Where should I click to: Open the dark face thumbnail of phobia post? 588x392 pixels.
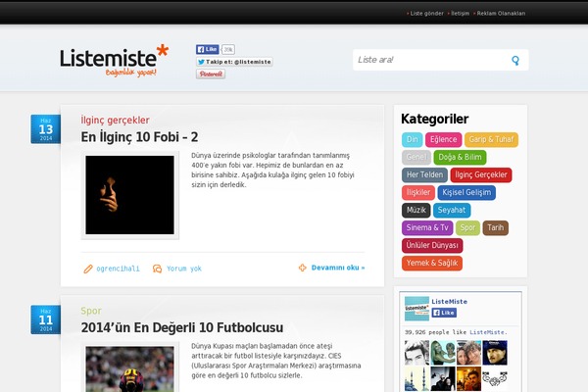(129, 195)
